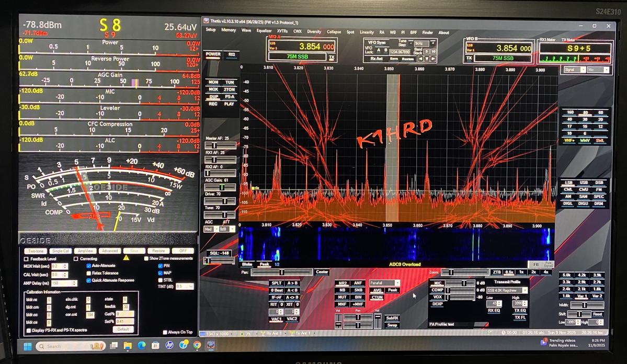Click the SPLT split button
The image size is (627, 364).
pos(277,283)
